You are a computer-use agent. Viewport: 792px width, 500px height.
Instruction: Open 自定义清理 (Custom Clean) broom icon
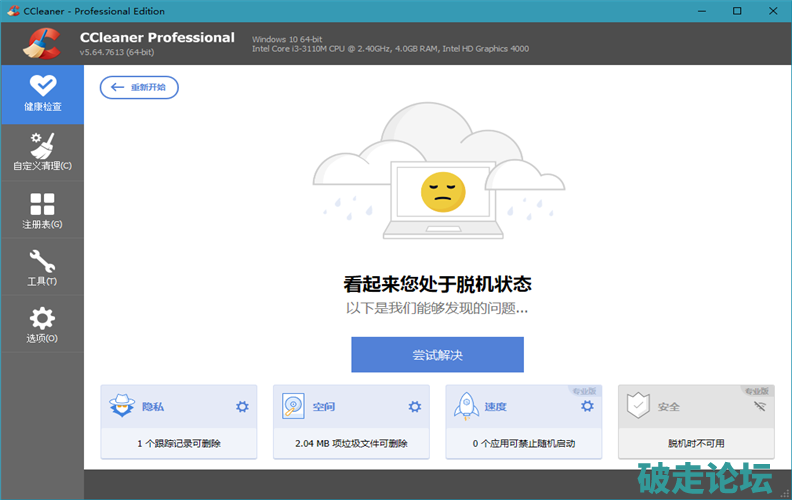[42, 145]
